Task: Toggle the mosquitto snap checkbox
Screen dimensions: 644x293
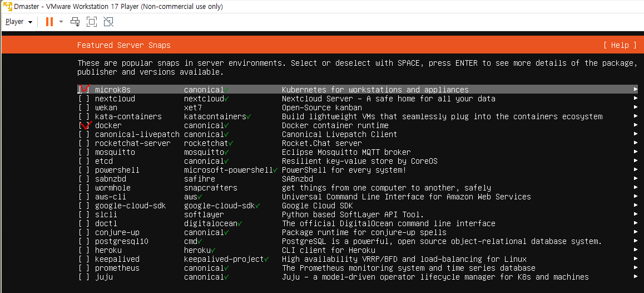Action: (84, 152)
